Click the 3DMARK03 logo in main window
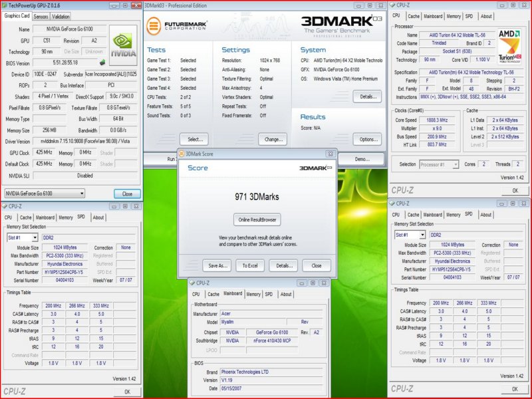The height and width of the screenshot is (399, 532). click(x=341, y=25)
